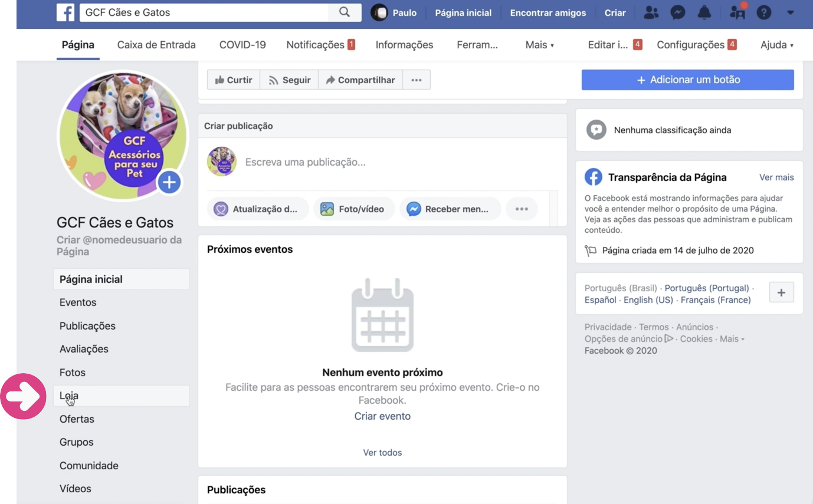Open Configurações settings tab
Screen dimensions: 813x504
click(697, 45)
